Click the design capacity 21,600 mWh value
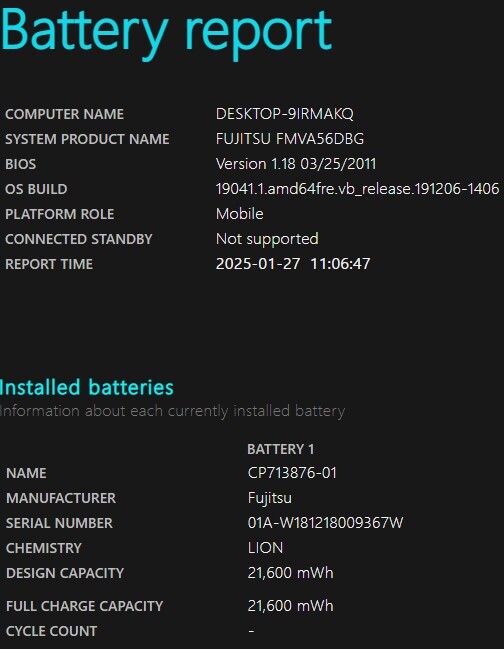 [x=290, y=573]
